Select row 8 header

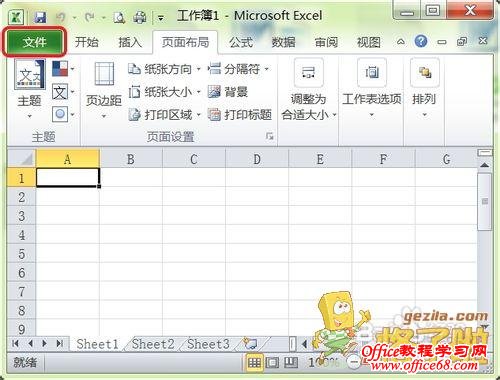(x=21, y=310)
